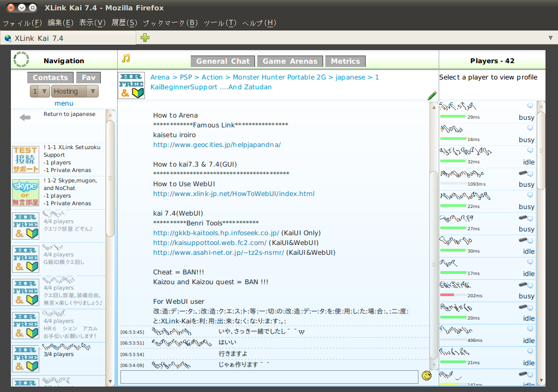Click the japanese breadcrumb link

coord(350,77)
